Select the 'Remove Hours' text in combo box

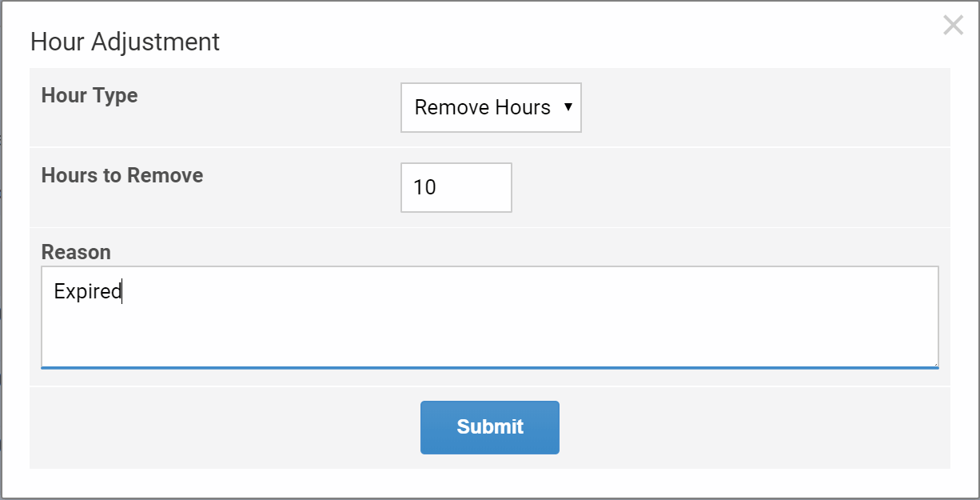[482, 107]
